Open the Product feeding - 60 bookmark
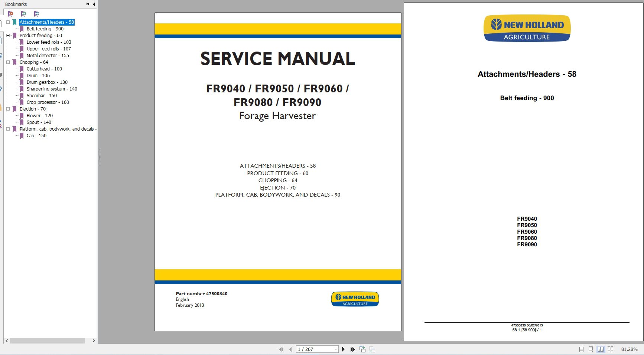 coord(41,36)
